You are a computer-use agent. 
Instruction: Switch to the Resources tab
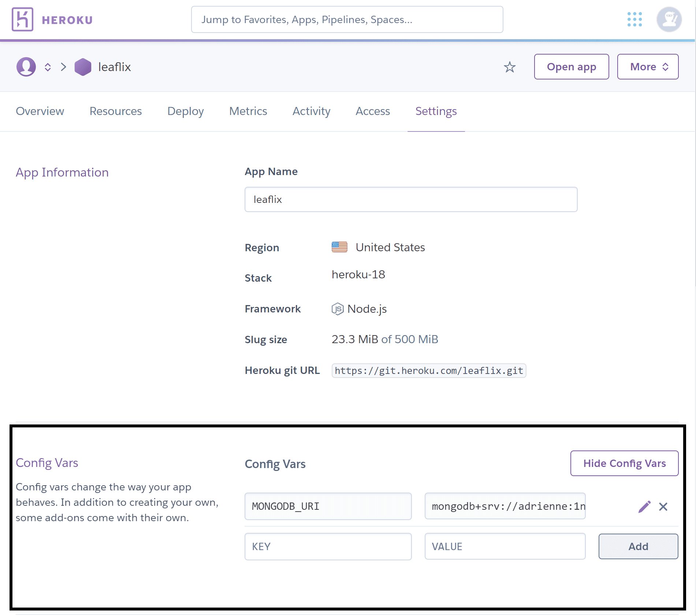tap(116, 111)
